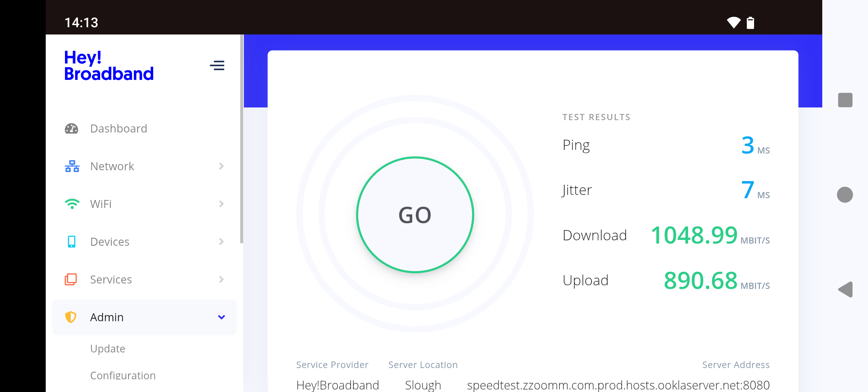
Task: Click the Network topology icon
Action: tap(72, 166)
